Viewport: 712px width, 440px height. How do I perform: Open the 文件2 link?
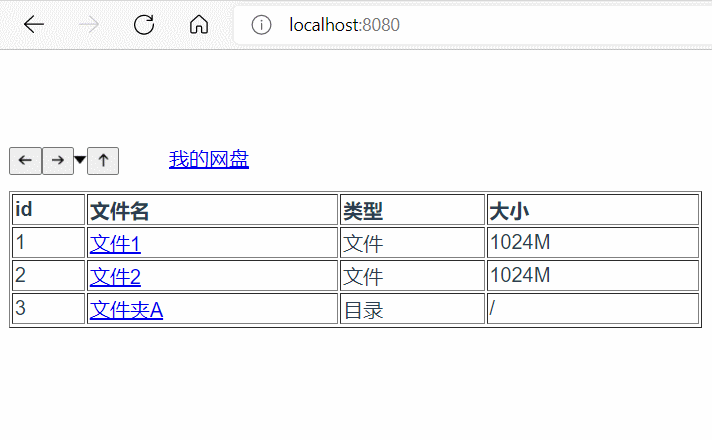tap(115, 276)
